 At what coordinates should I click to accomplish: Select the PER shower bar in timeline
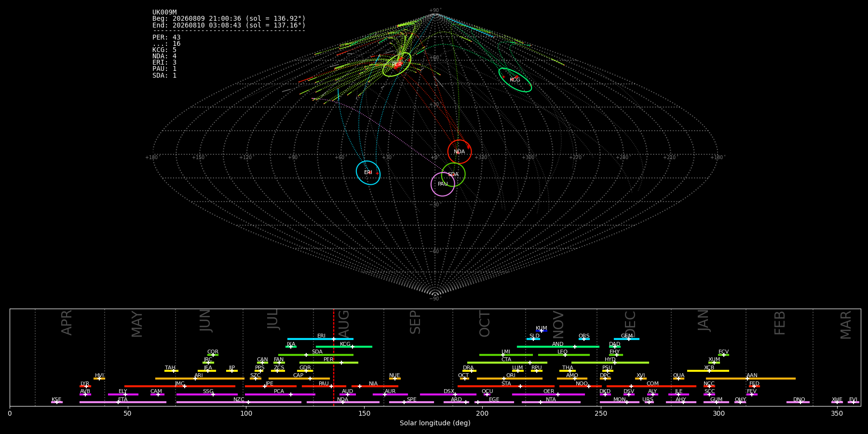[x=329, y=363]
